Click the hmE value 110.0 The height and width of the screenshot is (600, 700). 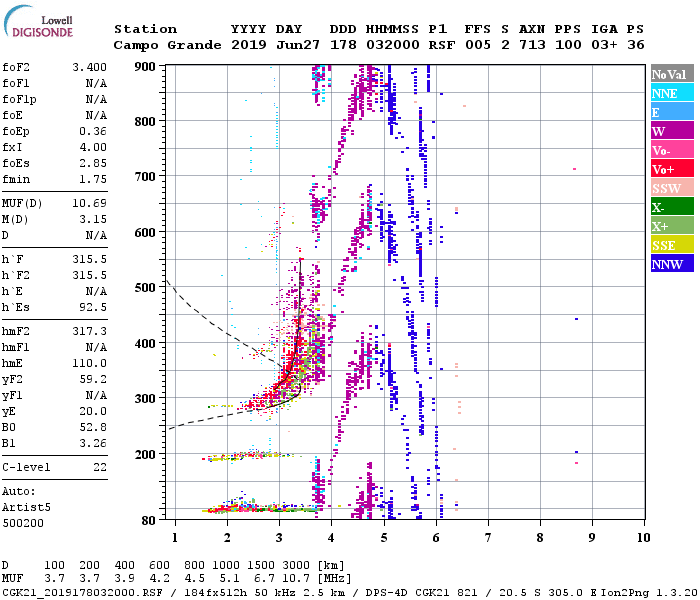(x=89, y=363)
